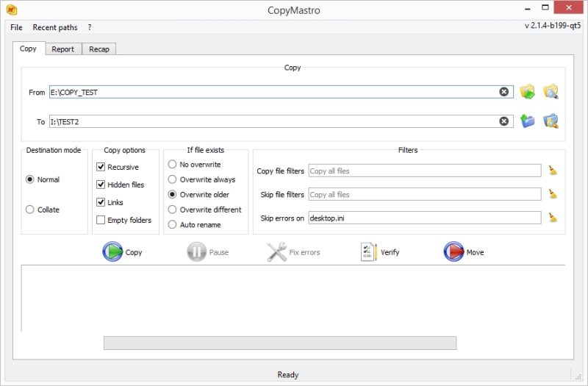
Task: Clear Skip file filters with broom icon
Action: point(553,194)
